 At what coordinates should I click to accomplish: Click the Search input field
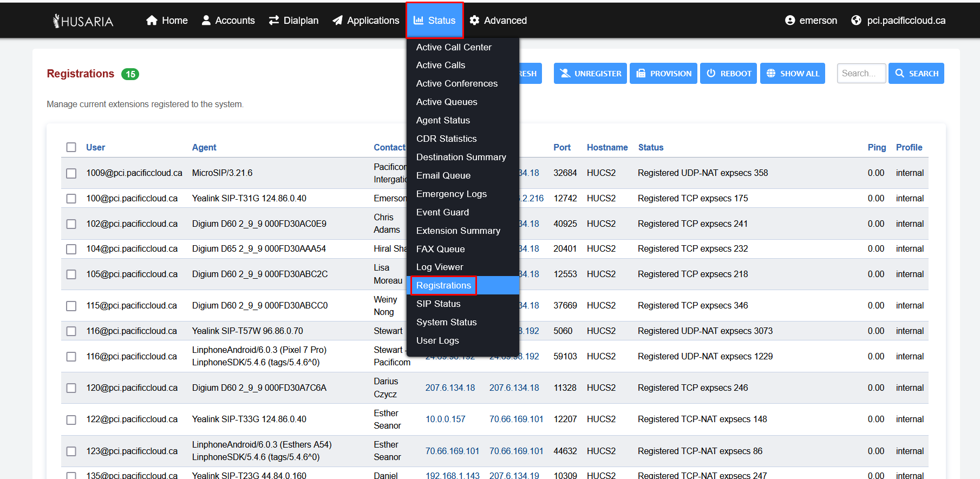point(861,73)
